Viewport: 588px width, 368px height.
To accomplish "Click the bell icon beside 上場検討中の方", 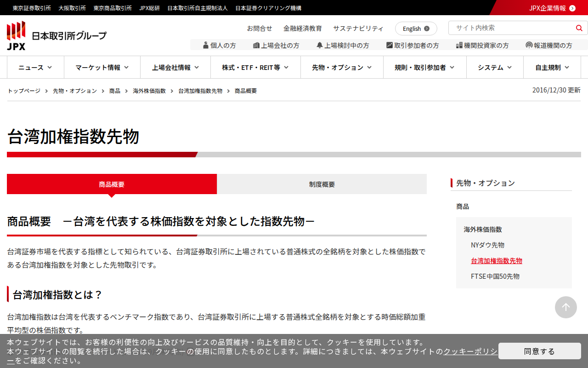I will pyautogui.click(x=320, y=45).
